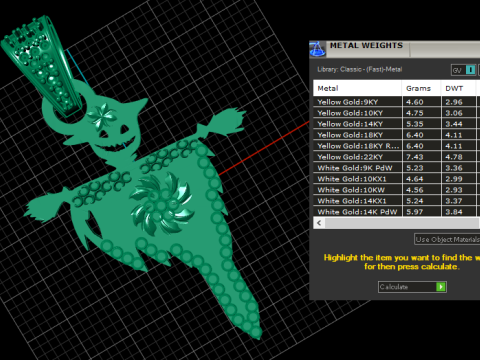Select the White Gold:14KX1 row
480x360 pixels.
(x=397, y=201)
